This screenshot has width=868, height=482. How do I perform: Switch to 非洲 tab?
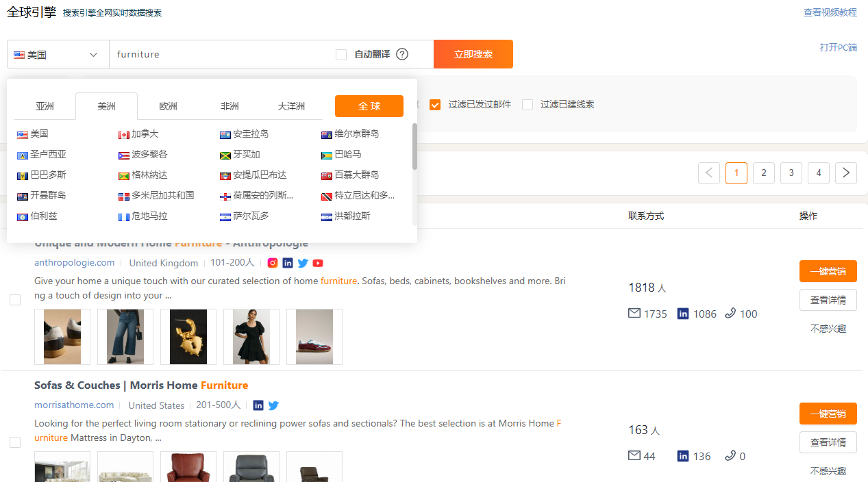[x=230, y=106]
